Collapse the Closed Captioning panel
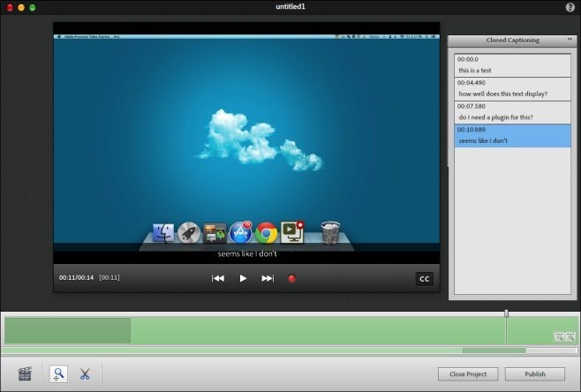Viewport: 581px width, 392px height. click(569, 40)
